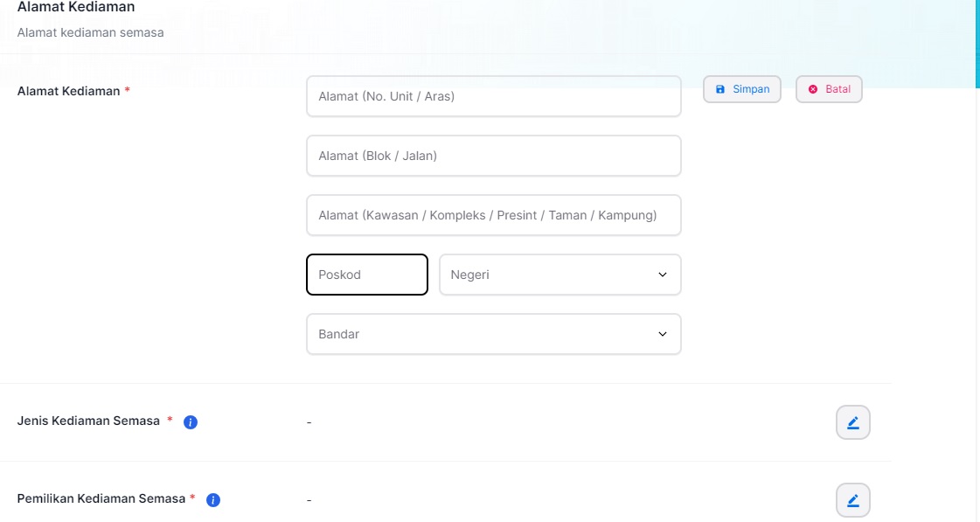Screen dimensions: 980x522
Task: Cancel editing with Batal button
Action: (x=829, y=89)
